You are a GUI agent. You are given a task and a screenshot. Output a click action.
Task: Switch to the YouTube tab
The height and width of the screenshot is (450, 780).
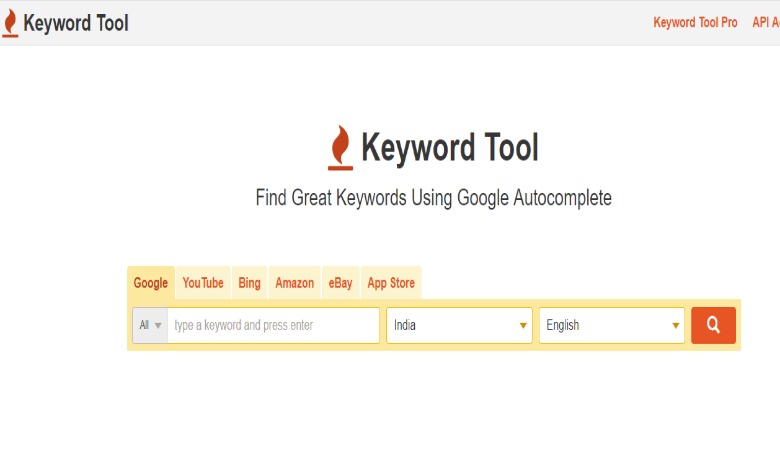point(203,283)
